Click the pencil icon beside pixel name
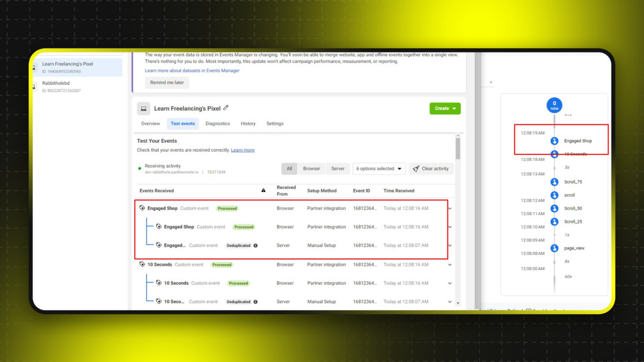The height and width of the screenshot is (362, 644). 226,108
